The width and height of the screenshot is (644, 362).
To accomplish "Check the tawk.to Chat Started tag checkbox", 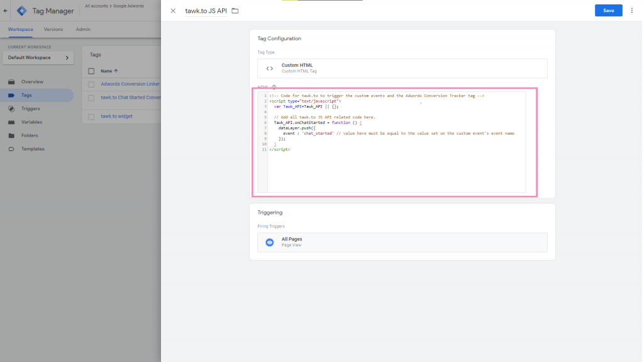I will click(x=91, y=98).
